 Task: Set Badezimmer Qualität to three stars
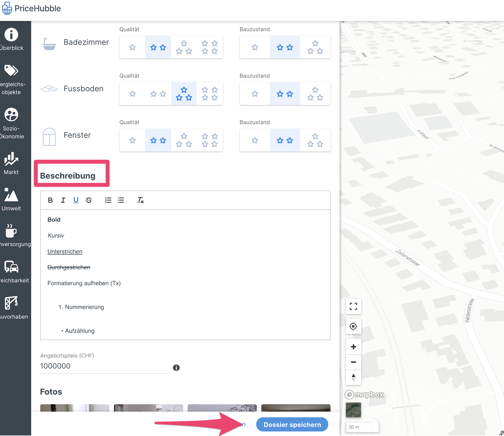pos(184,47)
